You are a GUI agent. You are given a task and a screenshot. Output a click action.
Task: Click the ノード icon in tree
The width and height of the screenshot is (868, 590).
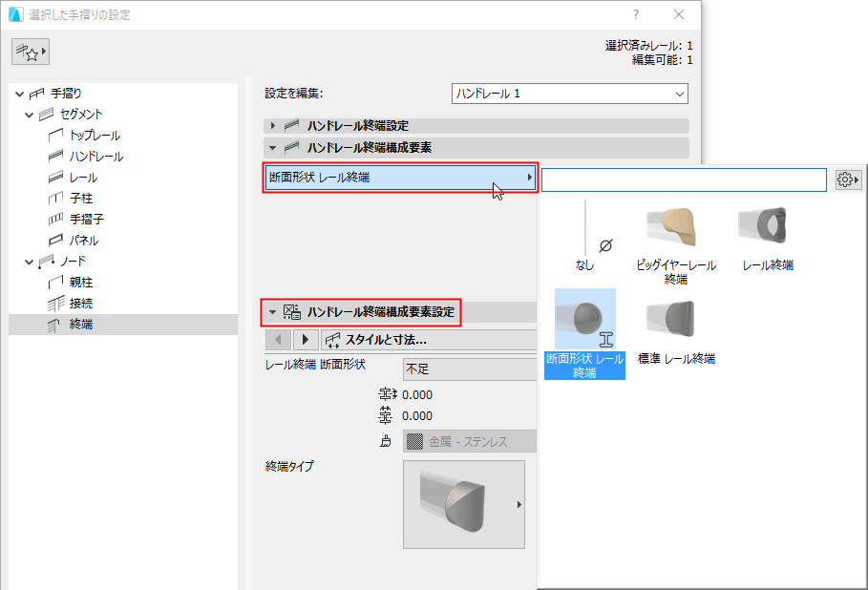point(46,262)
